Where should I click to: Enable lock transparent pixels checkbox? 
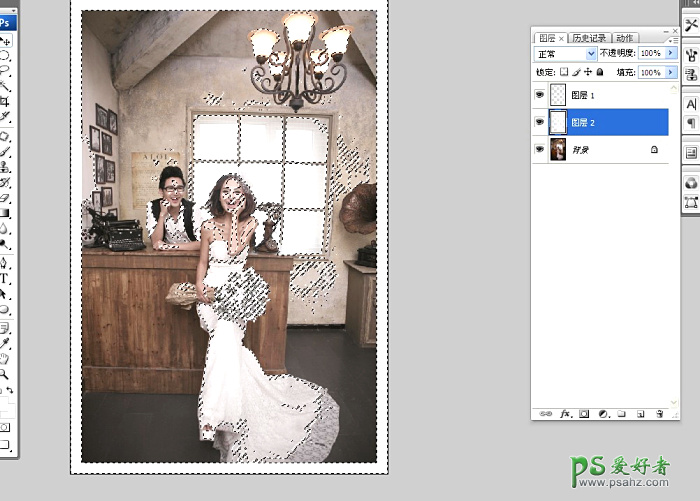(564, 73)
